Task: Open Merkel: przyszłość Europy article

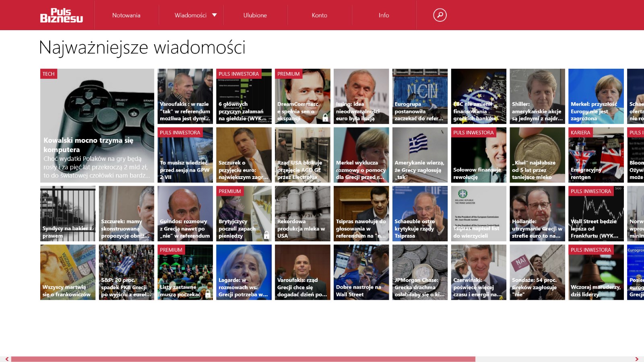Action: click(x=596, y=96)
